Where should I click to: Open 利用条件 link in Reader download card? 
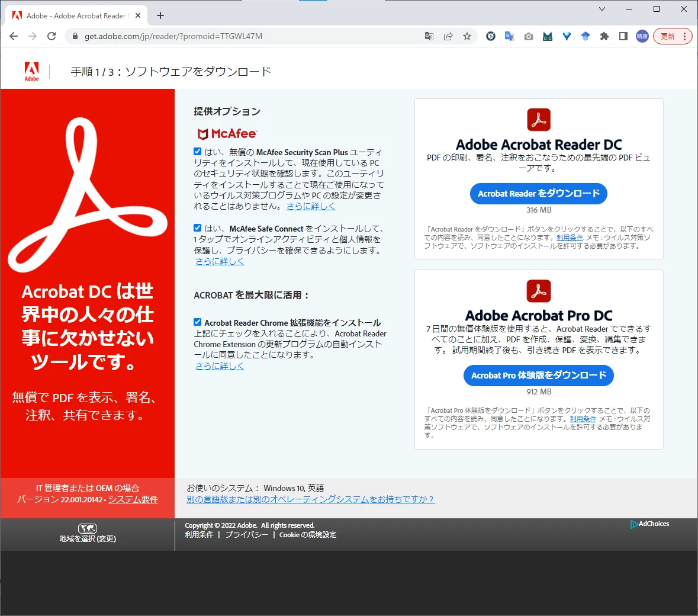click(570, 238)
